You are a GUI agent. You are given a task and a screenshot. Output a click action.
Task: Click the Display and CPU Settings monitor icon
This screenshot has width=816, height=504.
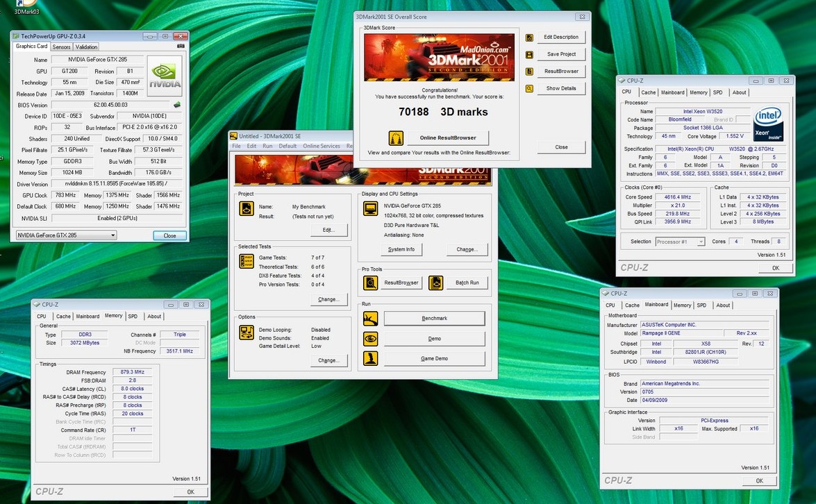(x=371, y=208)
